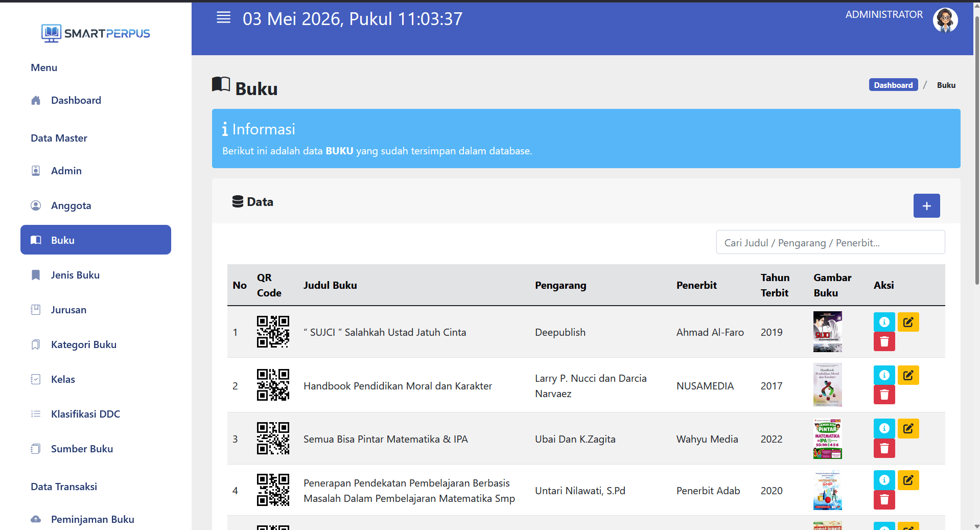This screenshot has width=980, height=530.
Task: Go to Kelas menu item
Action: (x=96, y=379)
